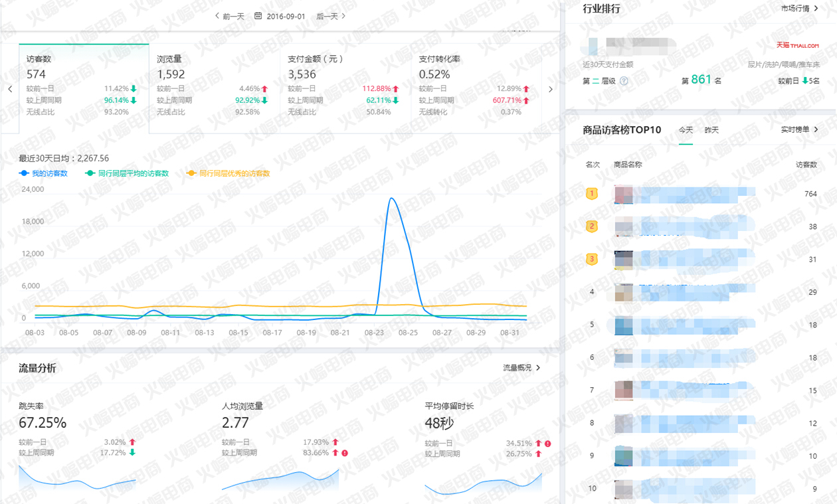Select the 支付金额 metric card
Screen dimensions: 837x504
coord(345,86)
